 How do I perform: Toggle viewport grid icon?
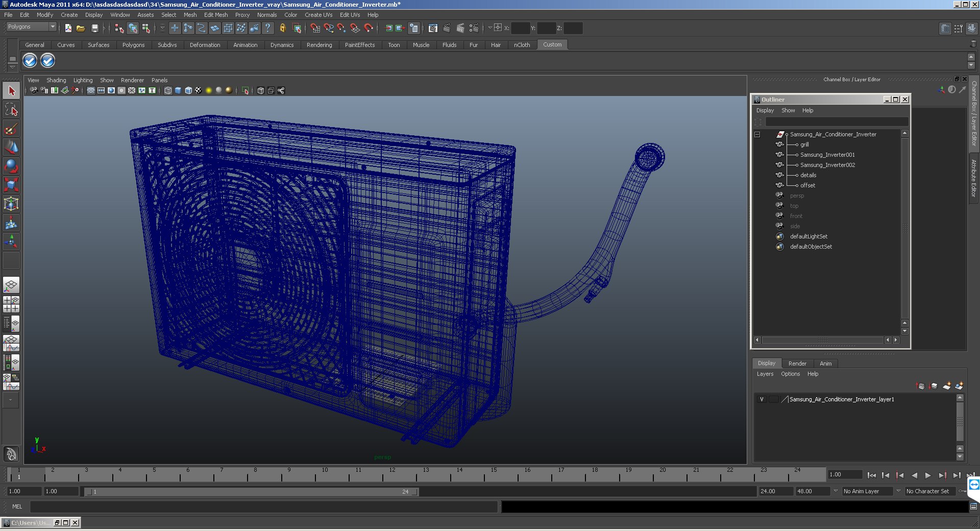91,90
